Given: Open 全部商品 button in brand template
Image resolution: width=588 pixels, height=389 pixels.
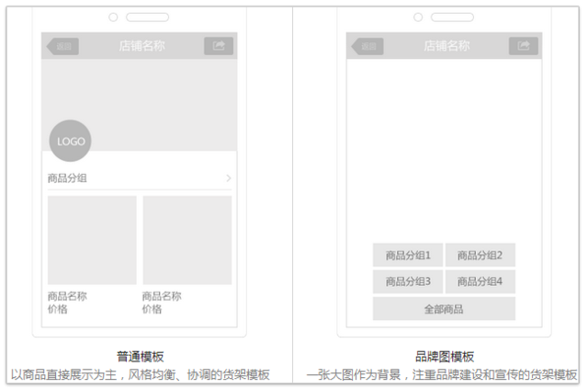Looking at the screenshot, I should (x=444, y=309).
